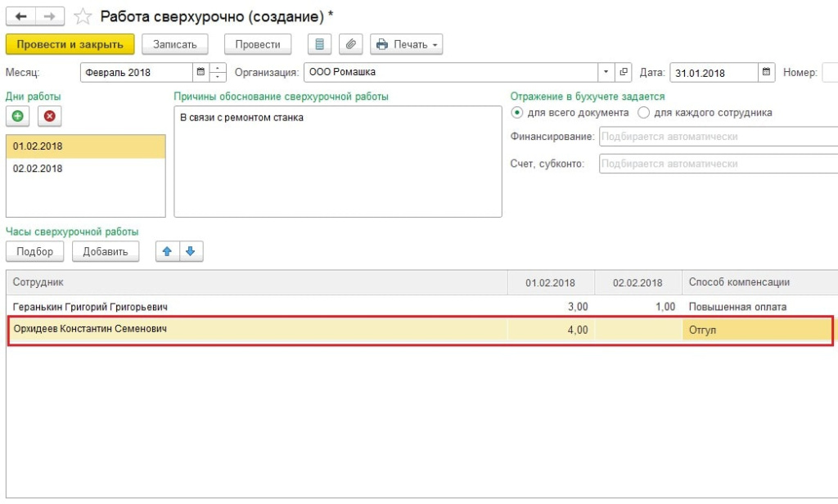Select radio option 'для каждого сотрудника'
This screenshot has width=838, height=504.
[643, 113]
